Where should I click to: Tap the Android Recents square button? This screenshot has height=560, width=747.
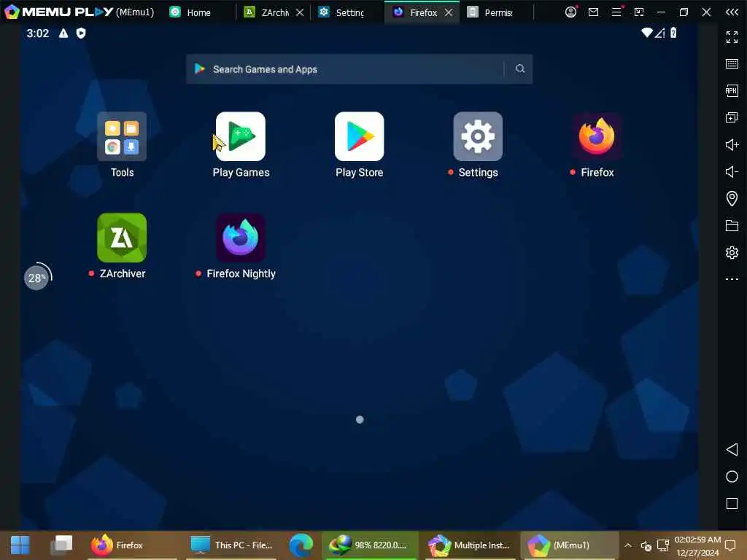click(732, 503)
